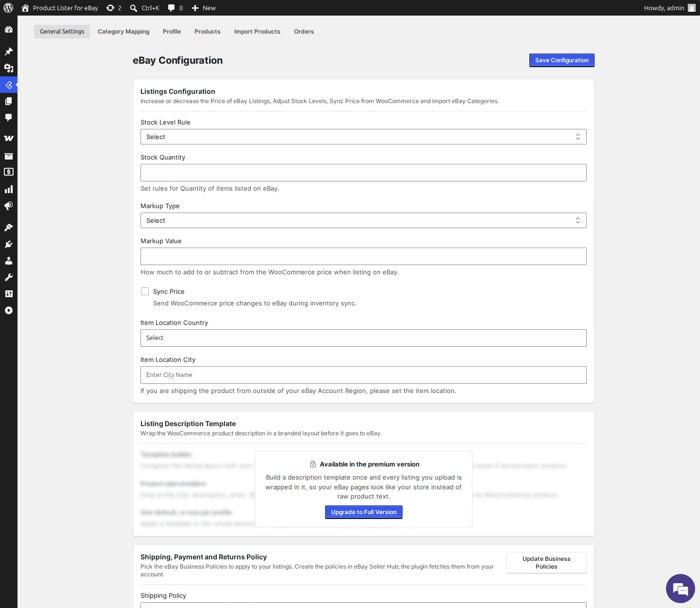The image size is (700, 608).
Task: Focus the Markup Value input field
Action: [x=364, y=256]
